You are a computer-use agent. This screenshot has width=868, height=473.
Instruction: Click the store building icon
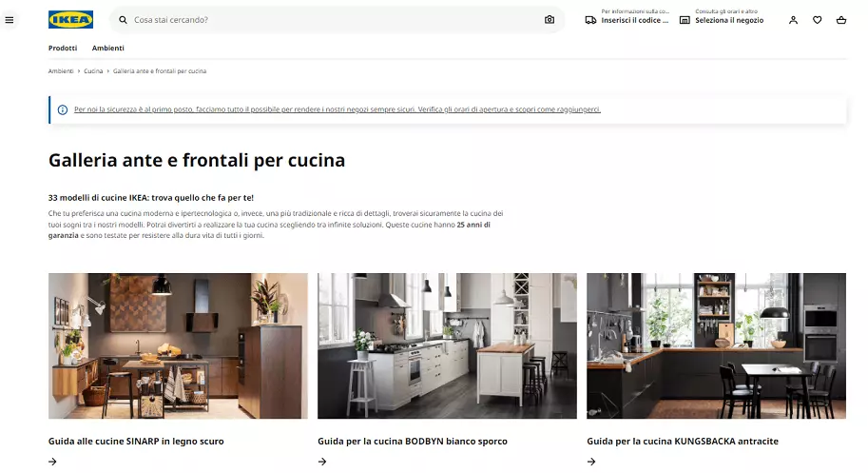coord(685,20)
